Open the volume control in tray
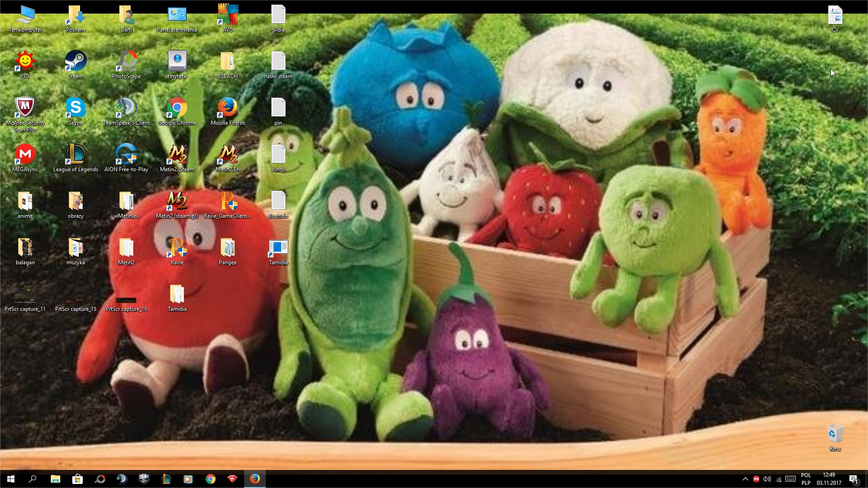The width and height of the screenshot is (868, 488). pos(767,479)
